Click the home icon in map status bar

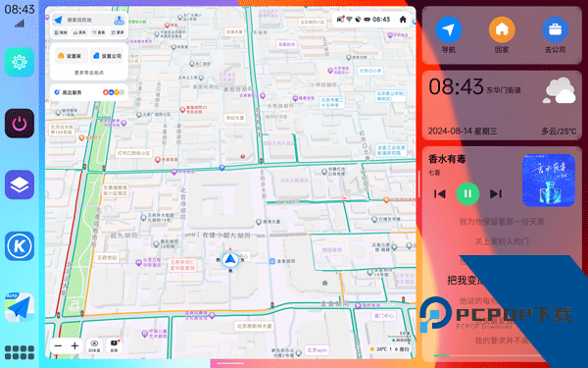pos(403,20)
